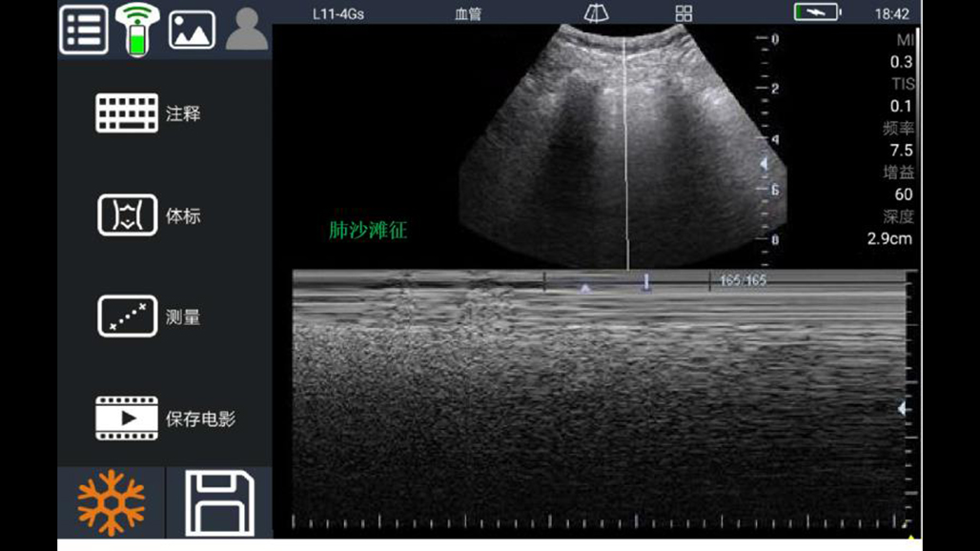Tap the depth value 2.9cm

point(888,238)
